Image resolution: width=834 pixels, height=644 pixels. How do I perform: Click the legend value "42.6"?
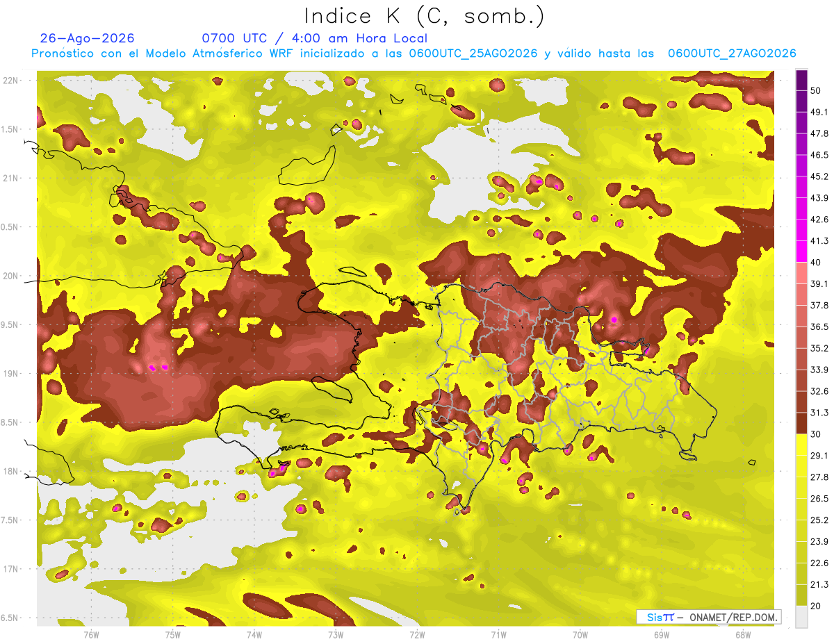[819, 220]
